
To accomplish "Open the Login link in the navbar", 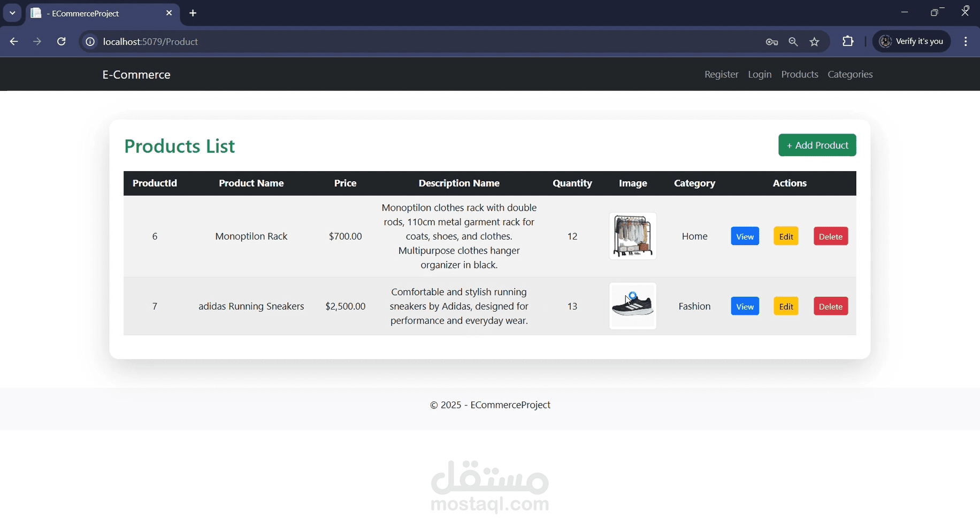I will coord(760,74).
